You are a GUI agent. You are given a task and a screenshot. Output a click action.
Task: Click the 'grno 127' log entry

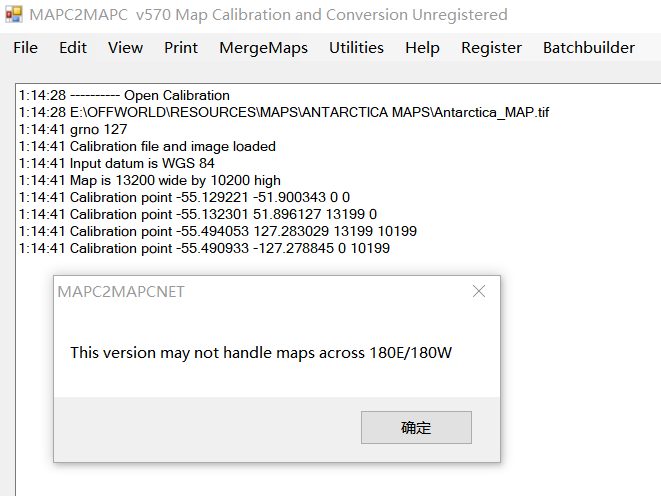[73, 129]
